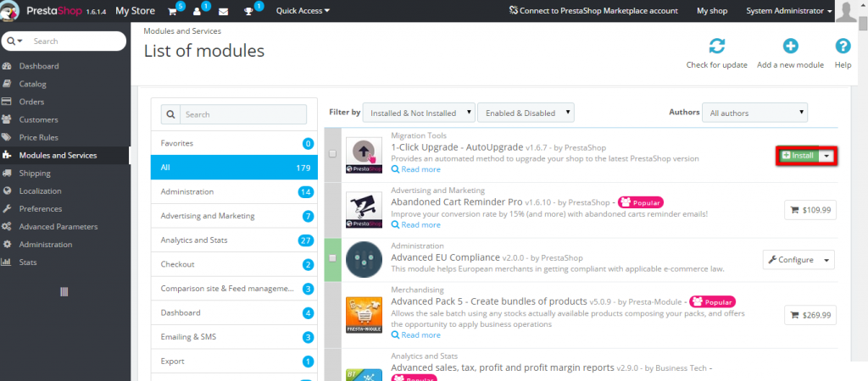Select the Checkout category
This screenshot has height=381, width=868.
coord(234,264)
